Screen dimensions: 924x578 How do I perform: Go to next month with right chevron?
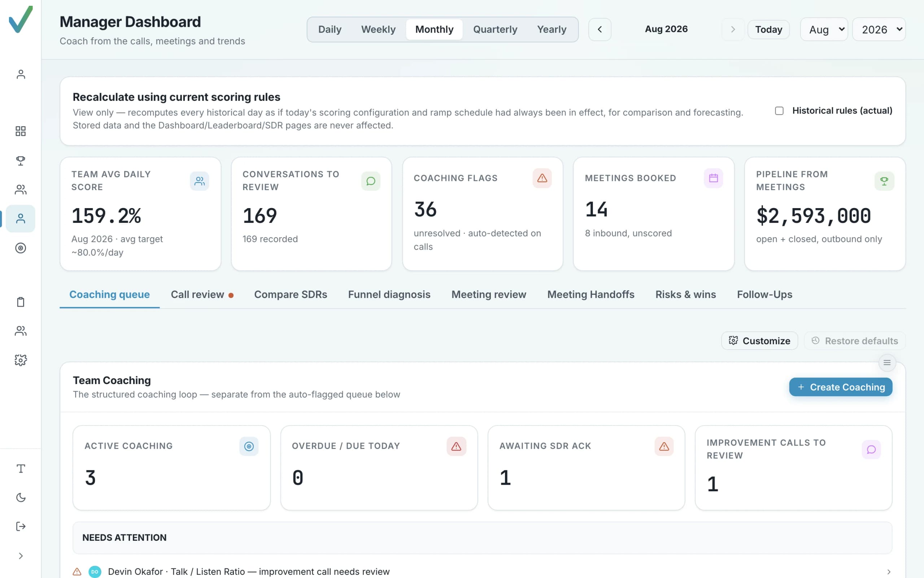[733, 29]
